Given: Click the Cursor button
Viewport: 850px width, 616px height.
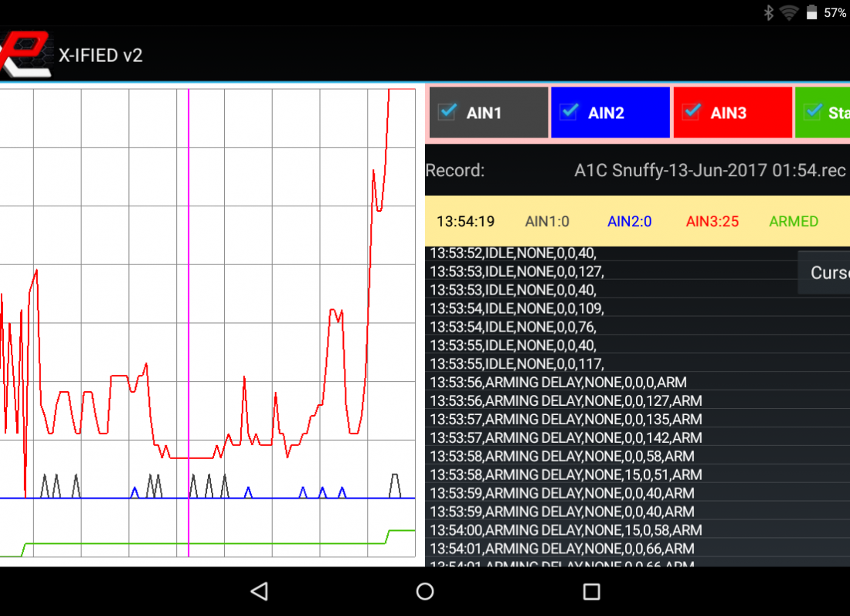Looking at the screenshot, I should click(x=827, y=273).
